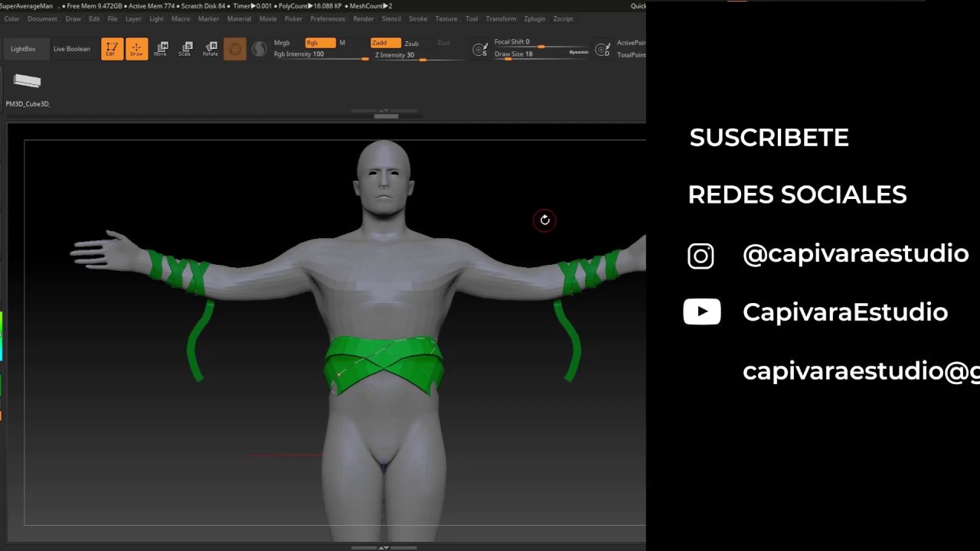
Task: Select the Rotate tool icon
Action: click(211, 49)
